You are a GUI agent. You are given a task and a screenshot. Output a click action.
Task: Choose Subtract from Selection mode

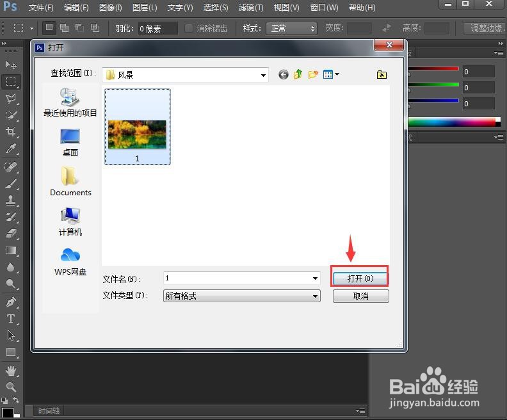79,28
